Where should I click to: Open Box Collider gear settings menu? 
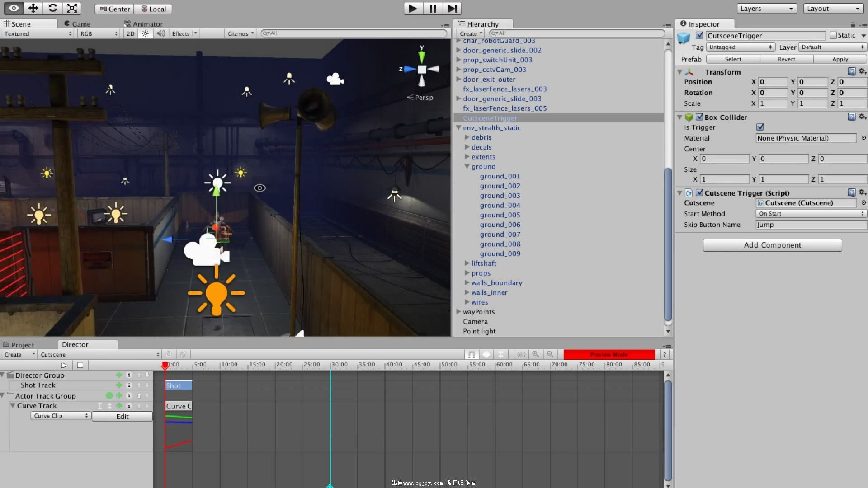(x=862, y=117)
